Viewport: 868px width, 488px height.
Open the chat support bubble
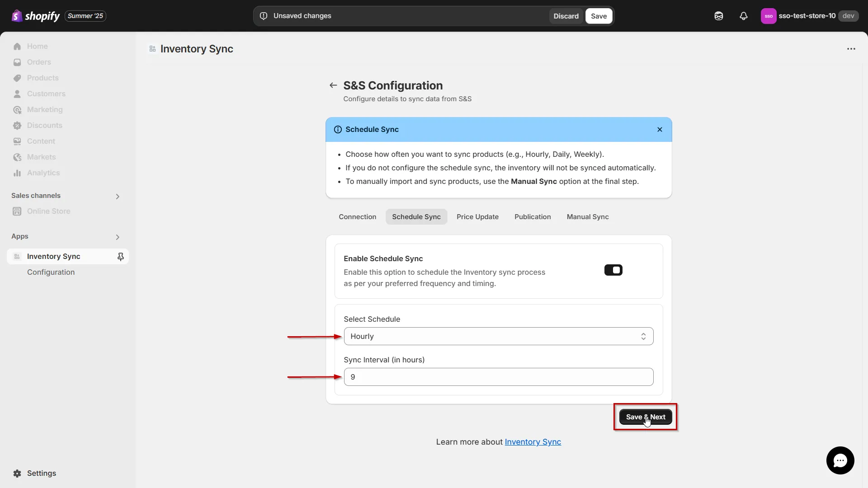click(840, 460)
